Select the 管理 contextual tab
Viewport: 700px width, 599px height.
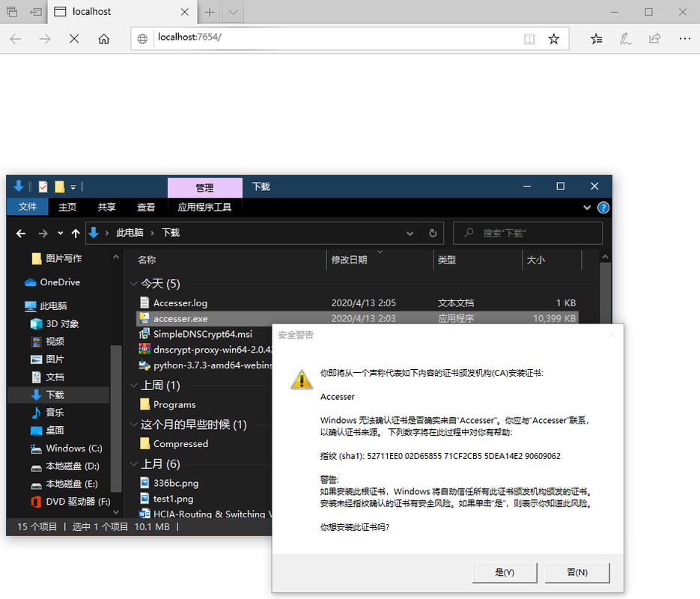pyautogui.click(x=205, y=188)
